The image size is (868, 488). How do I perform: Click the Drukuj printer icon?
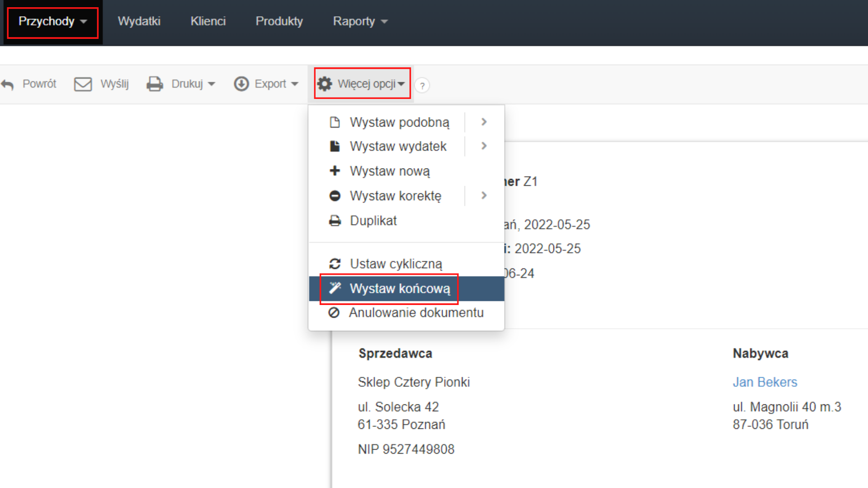coord(155,84)
